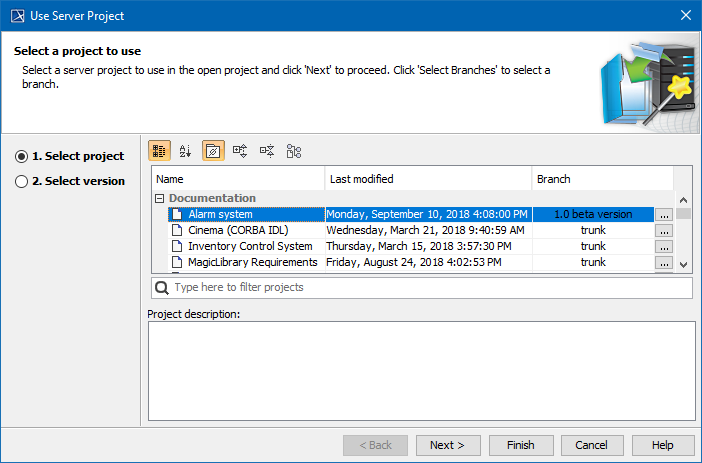Open branch selector for Cinema (CORBA IDL)

(664, 230)
